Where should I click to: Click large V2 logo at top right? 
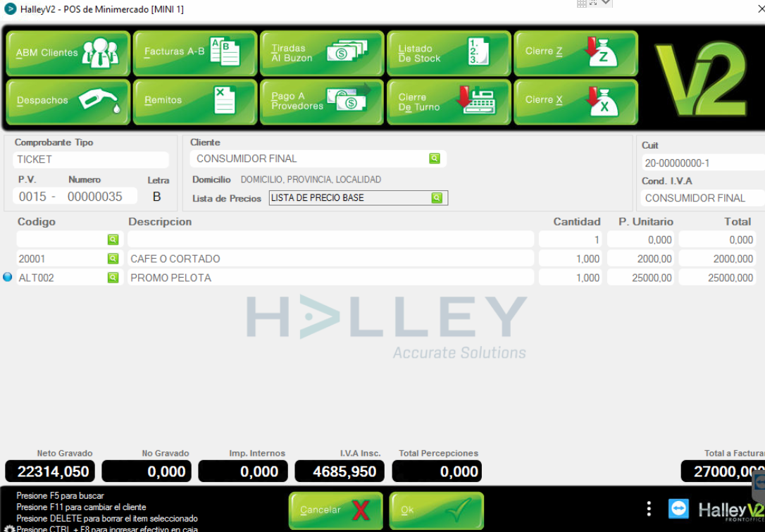702,78
